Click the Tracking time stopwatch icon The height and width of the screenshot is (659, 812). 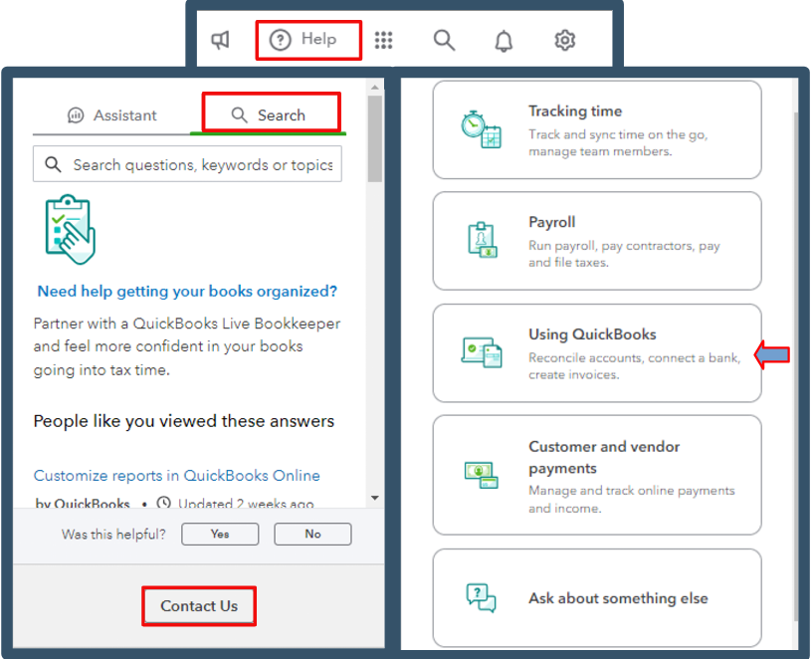point(481,129)
